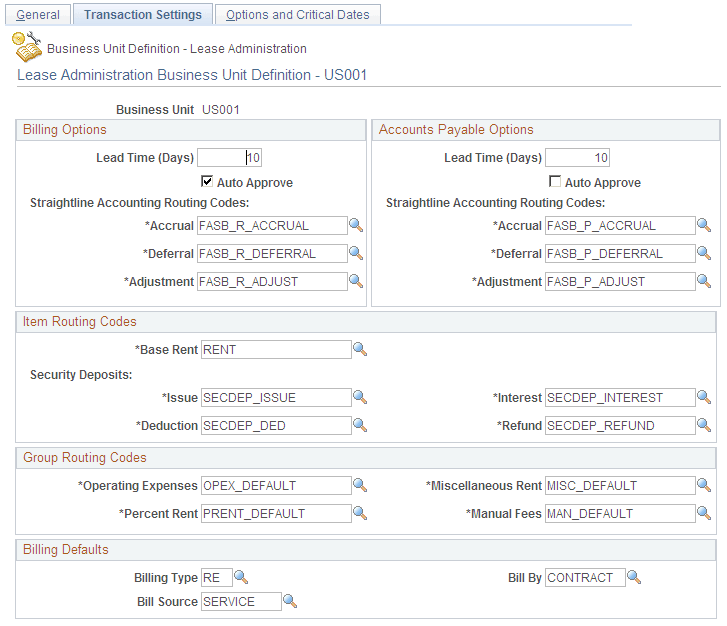Switch to the General tab
This screenshot has width=727, height=626.
pyautogui.click(x=38, y=14)
